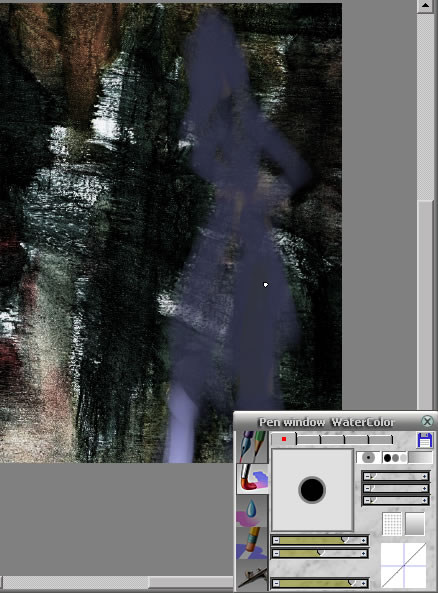This screenshot has height=593, width=438.
Task: Click the canvas vertical scroll up arrow
Action: coord(426,5)
